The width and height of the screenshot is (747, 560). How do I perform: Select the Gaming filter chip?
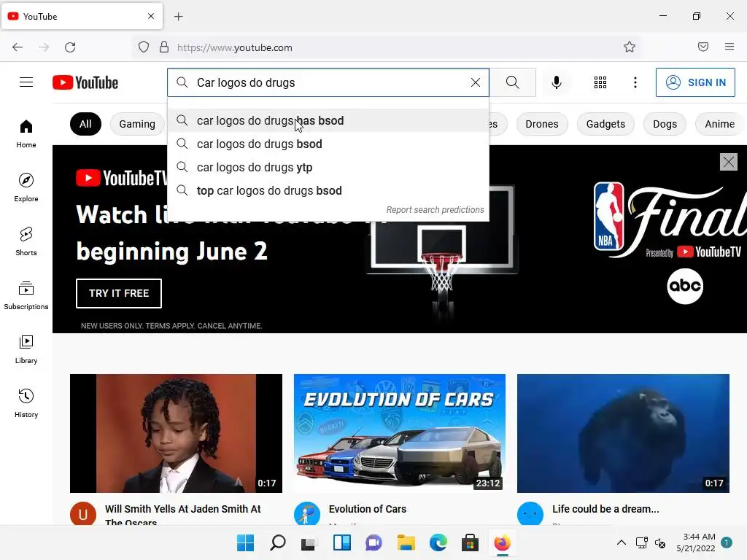pyautogui.click(x=137, y=124)
